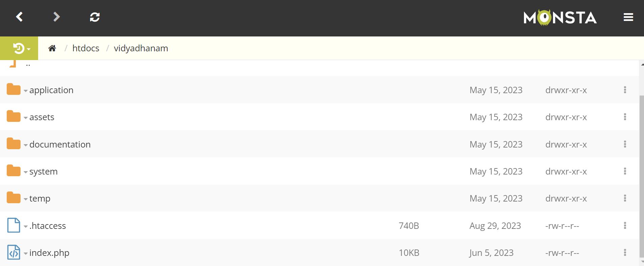This screenshot has width=644, height=266.
Task: Select the .htaccess file
Action: click(48, 226)
